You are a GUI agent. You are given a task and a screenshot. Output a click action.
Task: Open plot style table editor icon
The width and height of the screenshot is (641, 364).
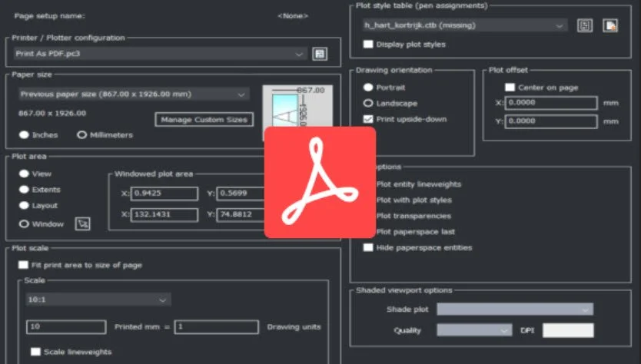(x=585, y=26)
